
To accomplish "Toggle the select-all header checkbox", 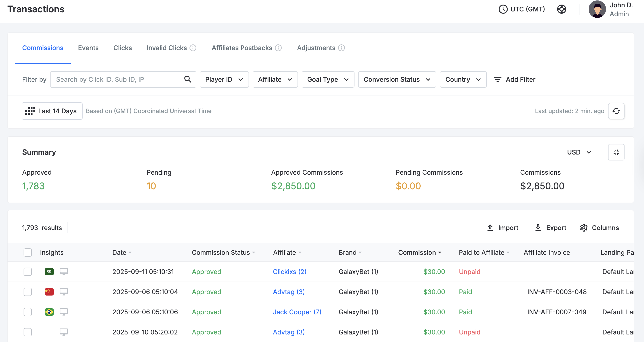I will [x=28, y=252].
